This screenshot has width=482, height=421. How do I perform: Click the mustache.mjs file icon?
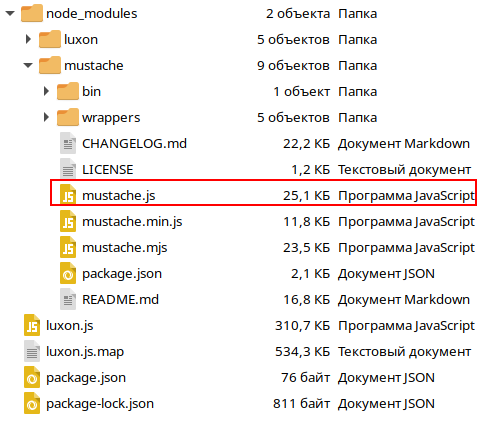tap(68, 247)
